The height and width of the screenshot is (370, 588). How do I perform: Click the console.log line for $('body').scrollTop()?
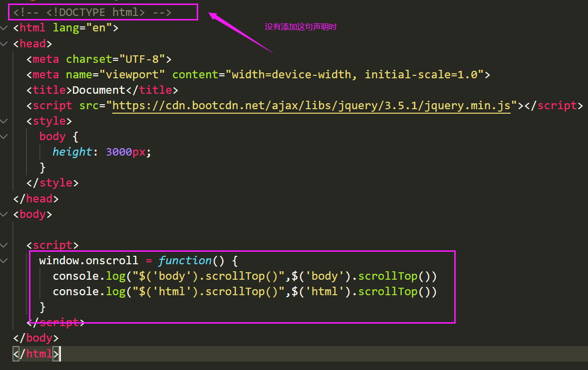click(x=245, y=276)
